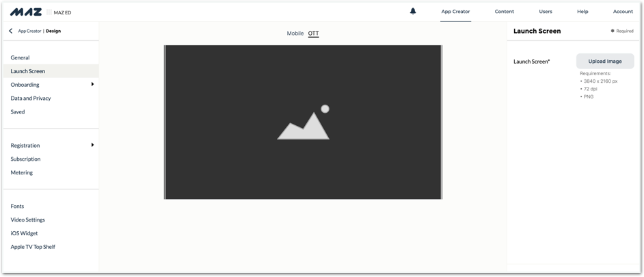Switch to the Mobile preview tab
644x277 pixels.
[295, 34]
